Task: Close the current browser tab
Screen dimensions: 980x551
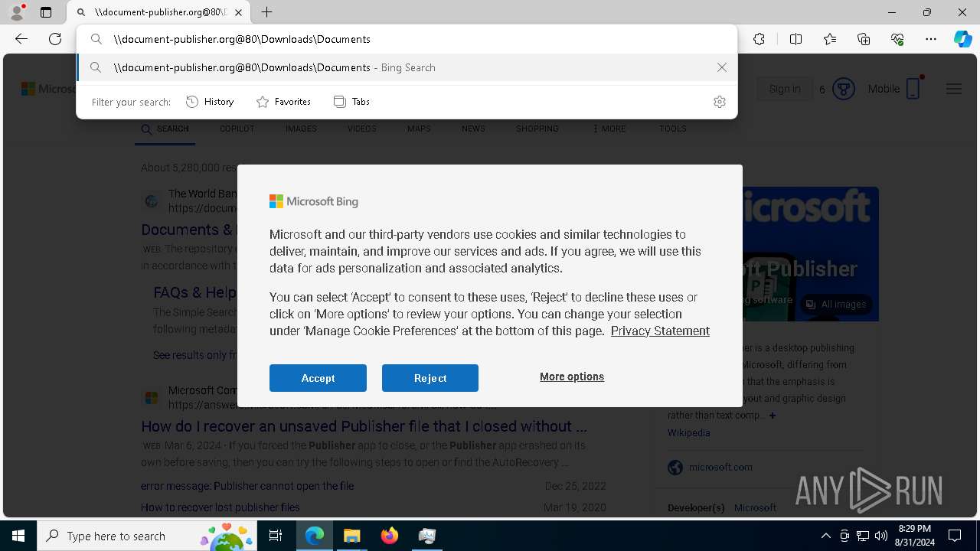Action: click(239, 12)
